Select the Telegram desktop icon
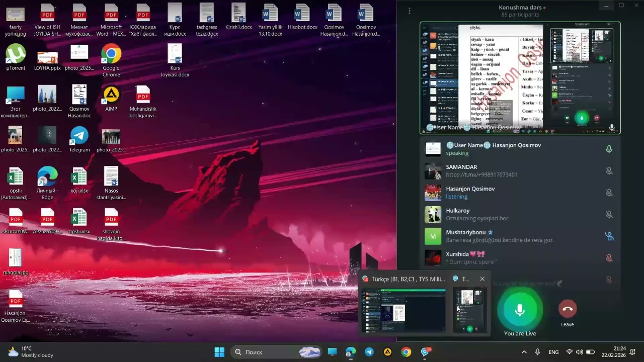The height and width of the screenshot is (362, 644). click(79, 140)
